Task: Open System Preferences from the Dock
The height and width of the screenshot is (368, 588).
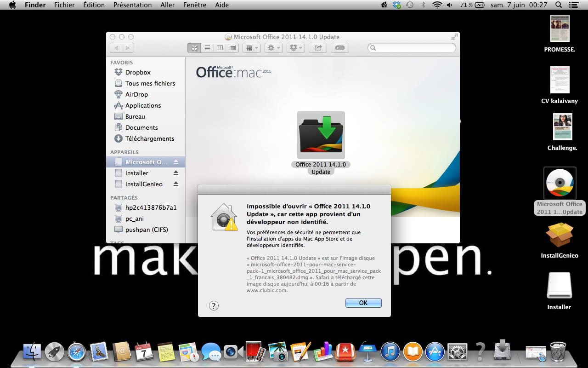Action: click(x=458, y=352)
